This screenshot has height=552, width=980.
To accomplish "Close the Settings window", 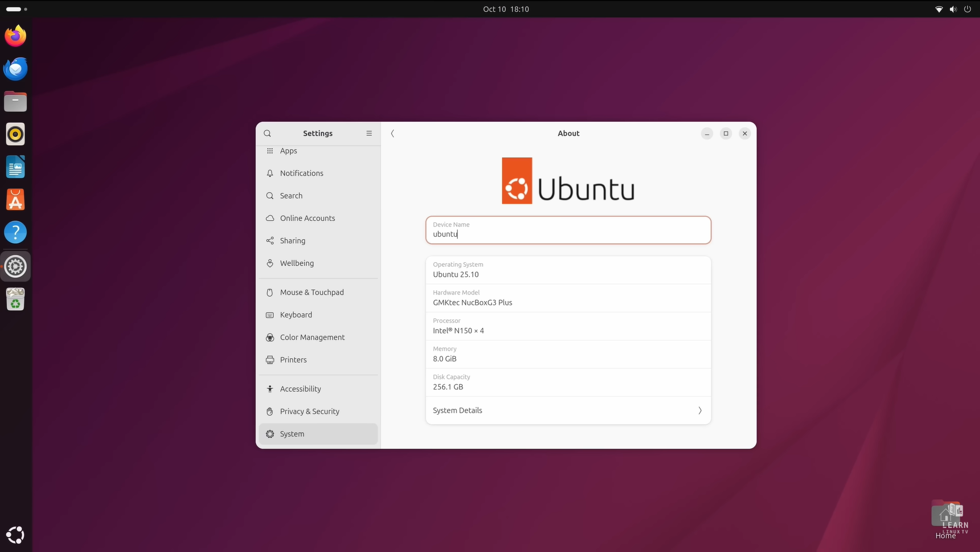I will tap(745, 133).
